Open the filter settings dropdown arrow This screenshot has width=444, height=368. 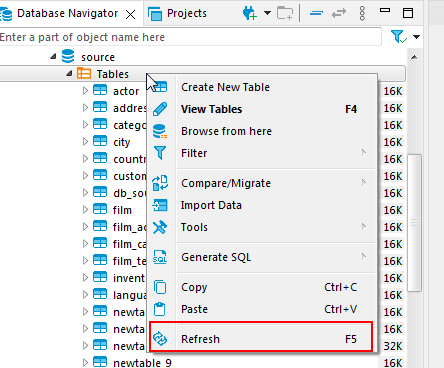416,37
